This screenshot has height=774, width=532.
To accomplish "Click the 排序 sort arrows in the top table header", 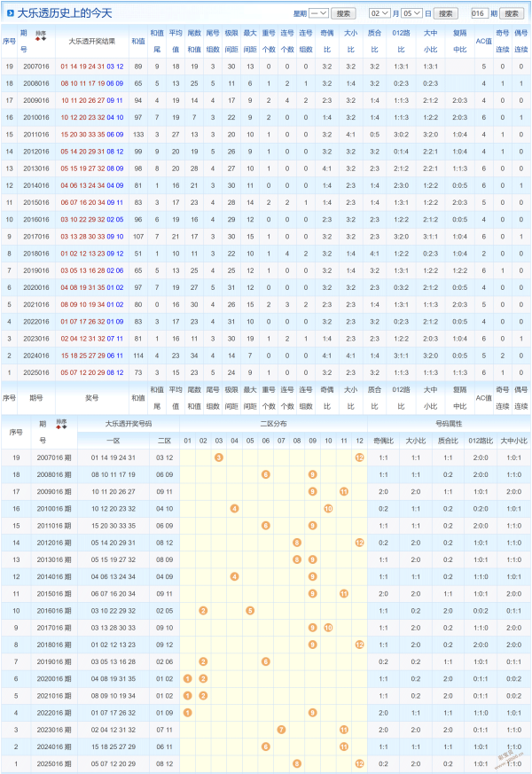I will point(40,38).
